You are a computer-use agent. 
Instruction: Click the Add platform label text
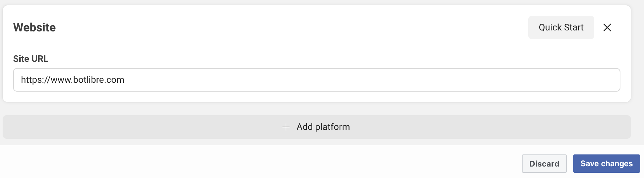pos(323,127)
